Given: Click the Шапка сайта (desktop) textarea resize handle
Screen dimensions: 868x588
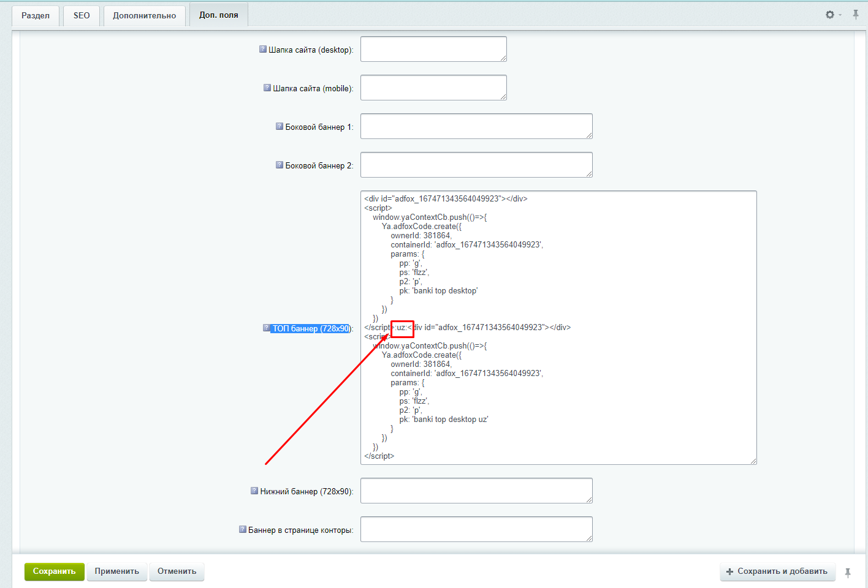Looking at the screenshot, I should (x=503, y=58).
